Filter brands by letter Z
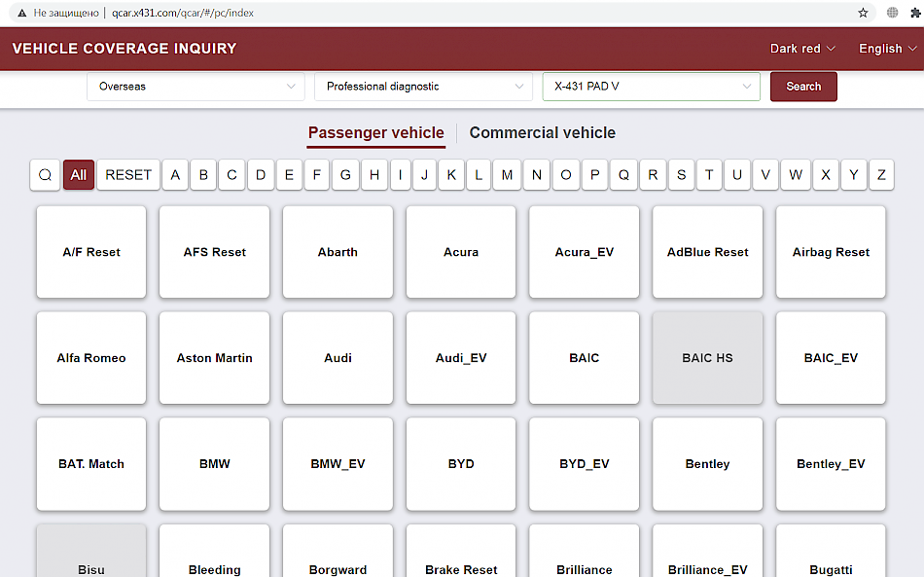This screenshot has width=924, height=577. pos(881,175)
